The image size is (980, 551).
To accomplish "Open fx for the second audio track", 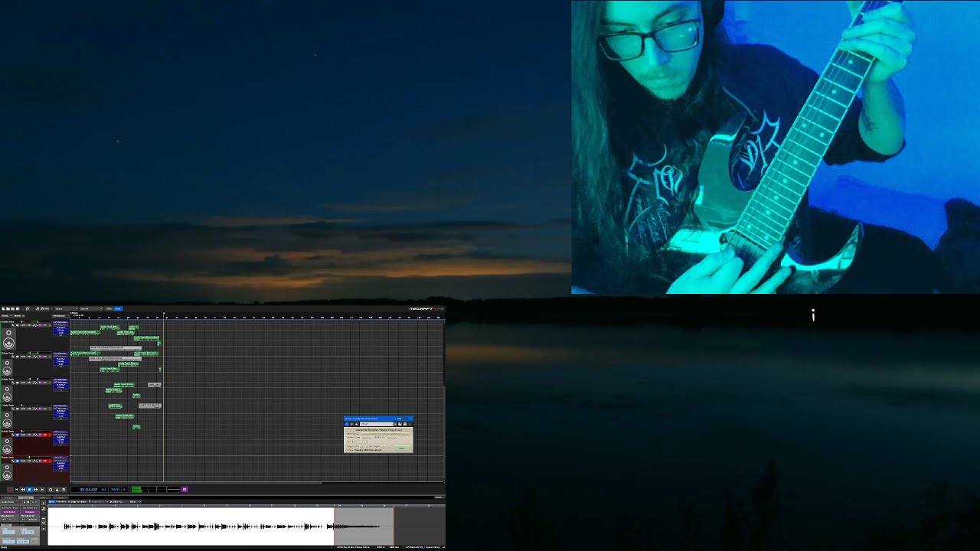I will point(40,357).
